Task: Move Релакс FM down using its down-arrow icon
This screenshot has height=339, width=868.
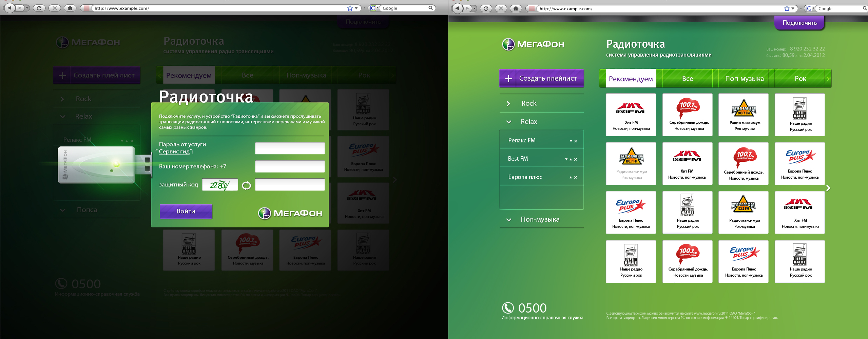Action: (571, 141)
